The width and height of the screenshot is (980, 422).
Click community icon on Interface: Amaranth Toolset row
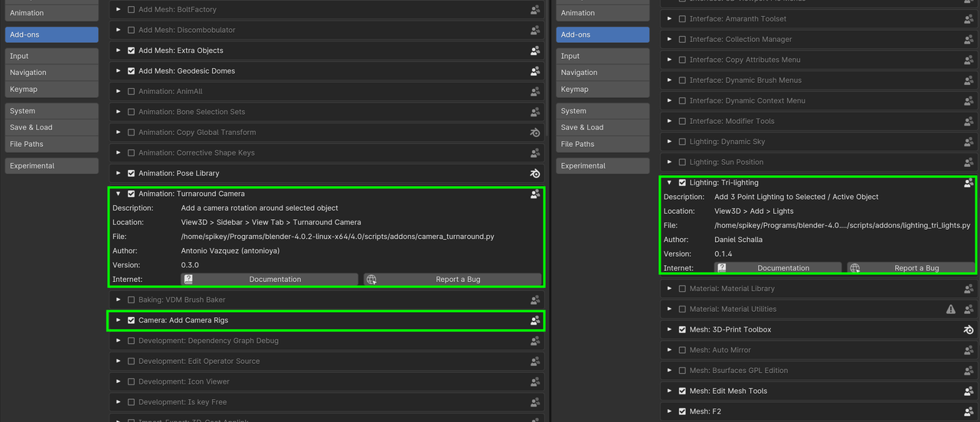point(969,19)
